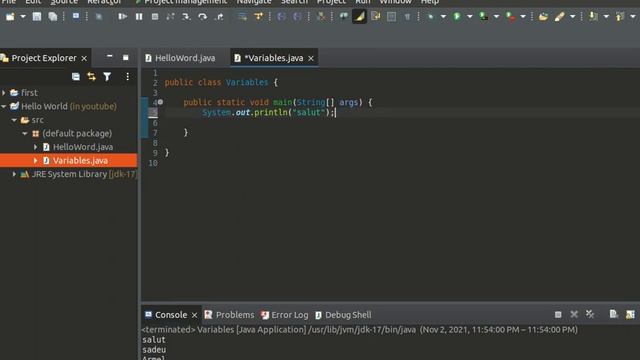Click the Previous Annotation arrow icon

pyautogui.click(x=620, y=17)
